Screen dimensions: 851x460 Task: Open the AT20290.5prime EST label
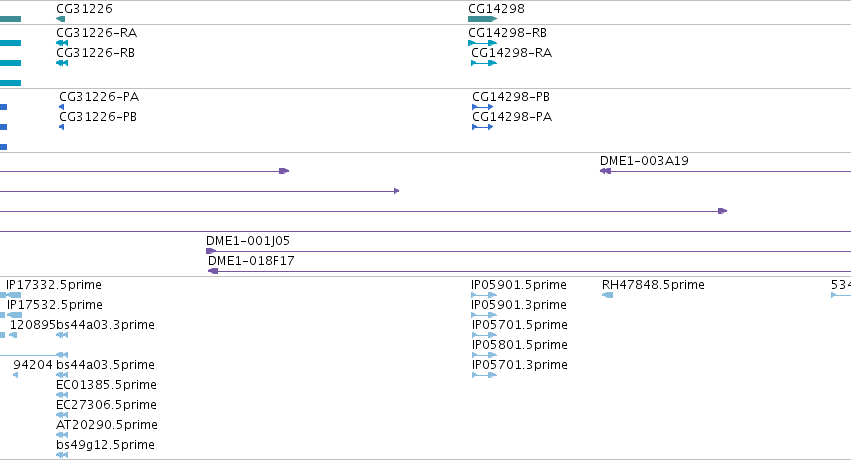click(x=107, y=425)
